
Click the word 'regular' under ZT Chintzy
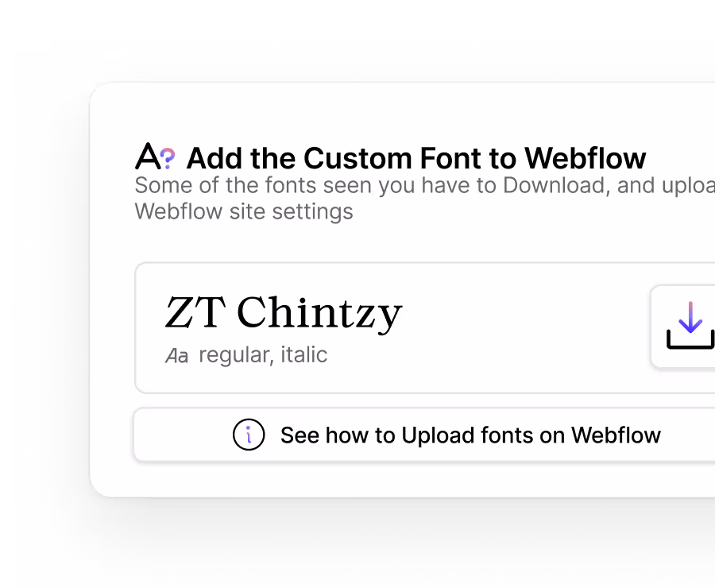pos(237,355)
